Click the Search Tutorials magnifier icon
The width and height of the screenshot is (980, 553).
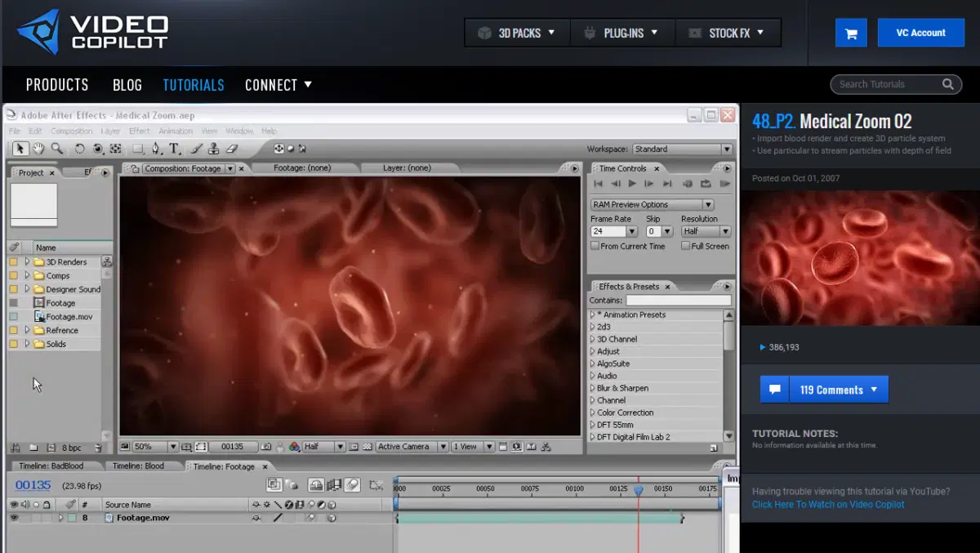[x=947, y=84]
